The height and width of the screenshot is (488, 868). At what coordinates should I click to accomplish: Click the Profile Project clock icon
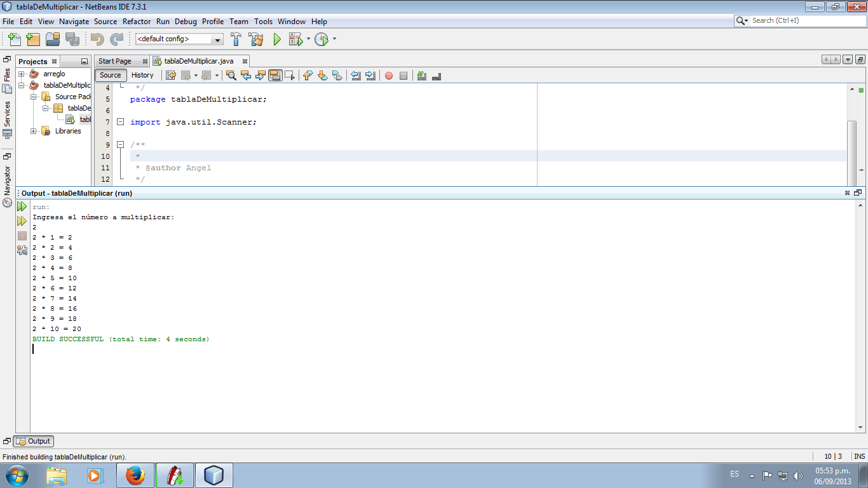pyautogui.click(x=320, y=39)
